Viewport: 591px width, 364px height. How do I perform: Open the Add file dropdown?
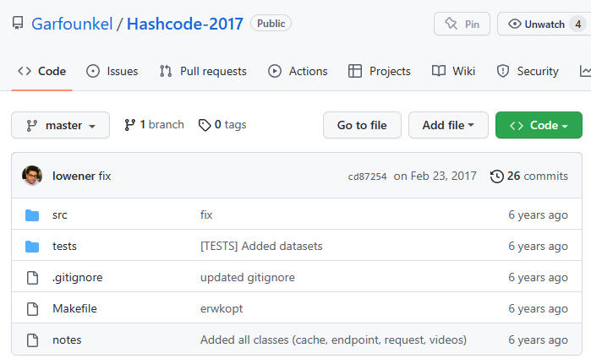[x=447, y=125]
